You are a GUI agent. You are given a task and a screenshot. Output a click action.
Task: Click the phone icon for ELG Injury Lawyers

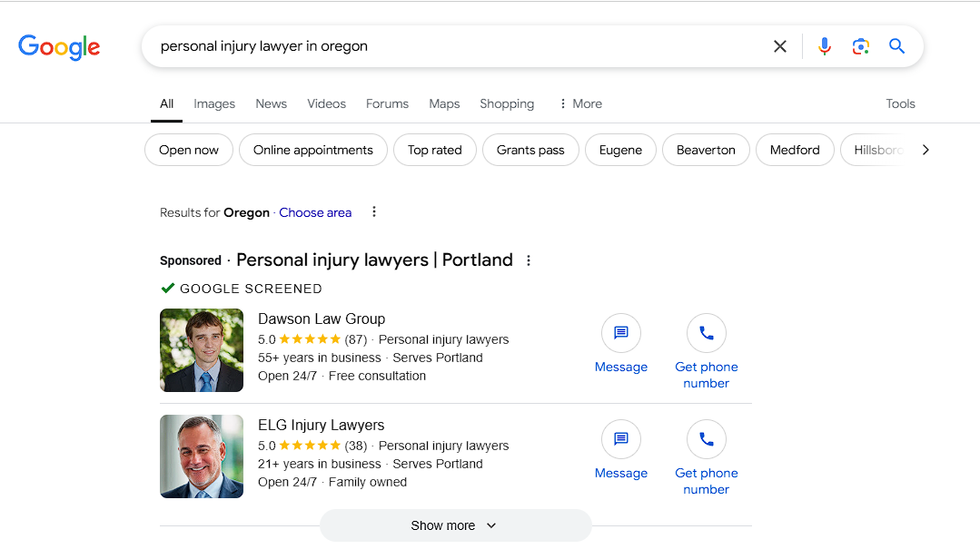tap(707, 439)
